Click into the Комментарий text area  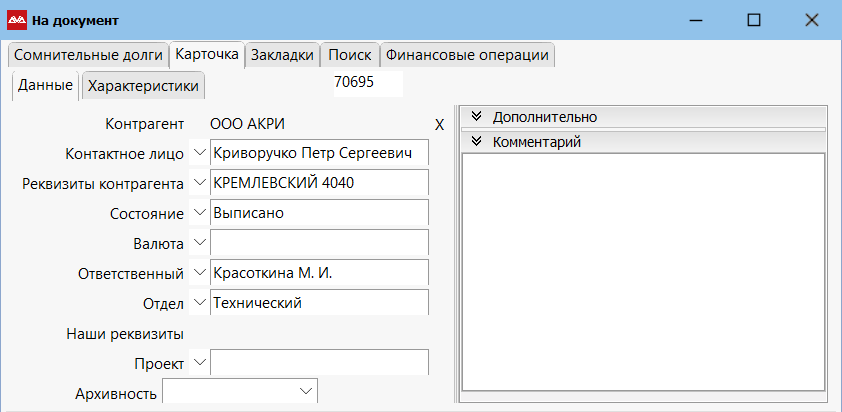click(644, 270)
